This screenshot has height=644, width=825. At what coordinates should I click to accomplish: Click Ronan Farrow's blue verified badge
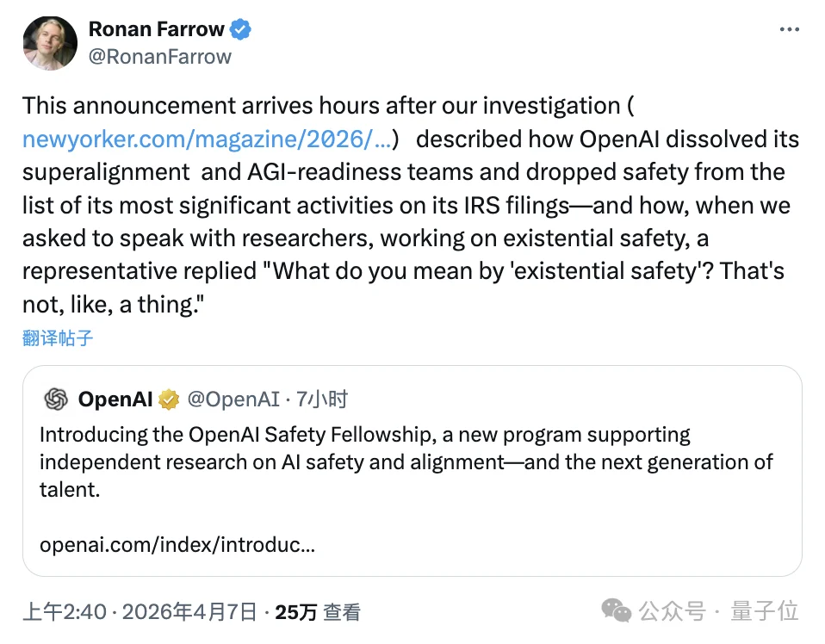point(240,30)
